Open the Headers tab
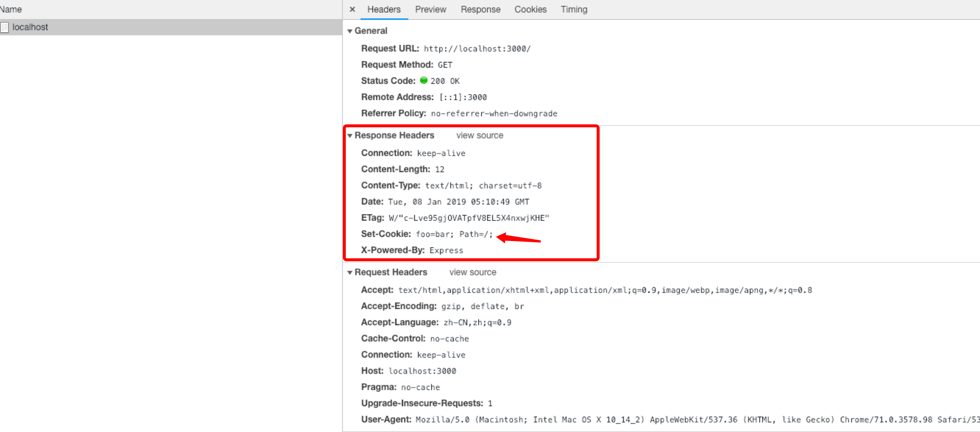Viewport: 980px width, 432px height. point(384,10)
